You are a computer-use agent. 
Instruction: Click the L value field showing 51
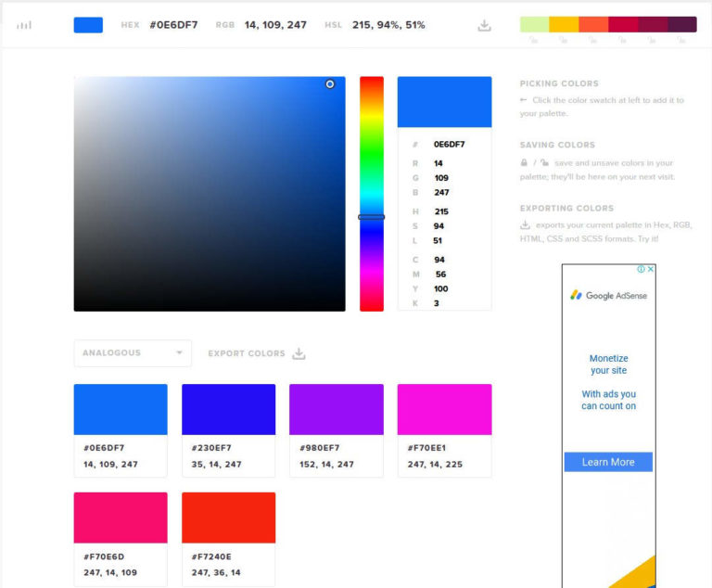pyautogui.click(x=438, y=240)
